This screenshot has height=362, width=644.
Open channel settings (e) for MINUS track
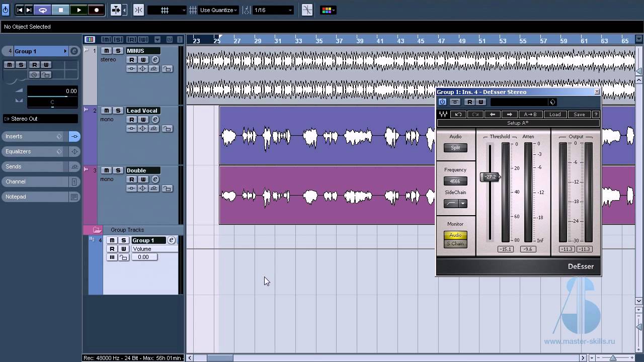tap(155, 60)
